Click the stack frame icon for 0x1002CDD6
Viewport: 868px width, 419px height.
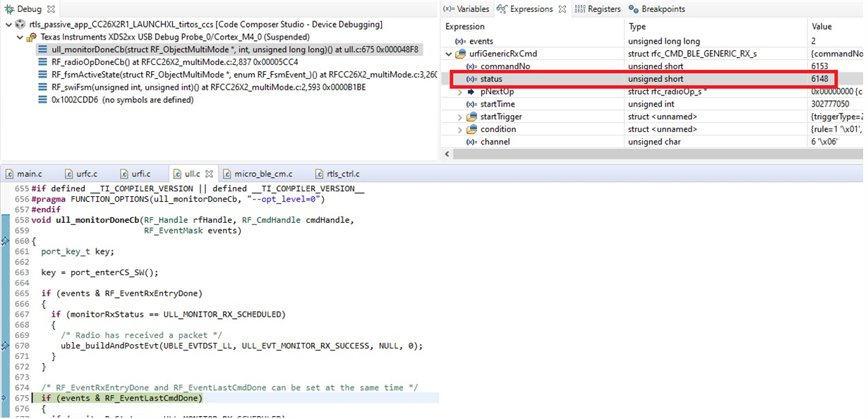[x=44, y=100]
